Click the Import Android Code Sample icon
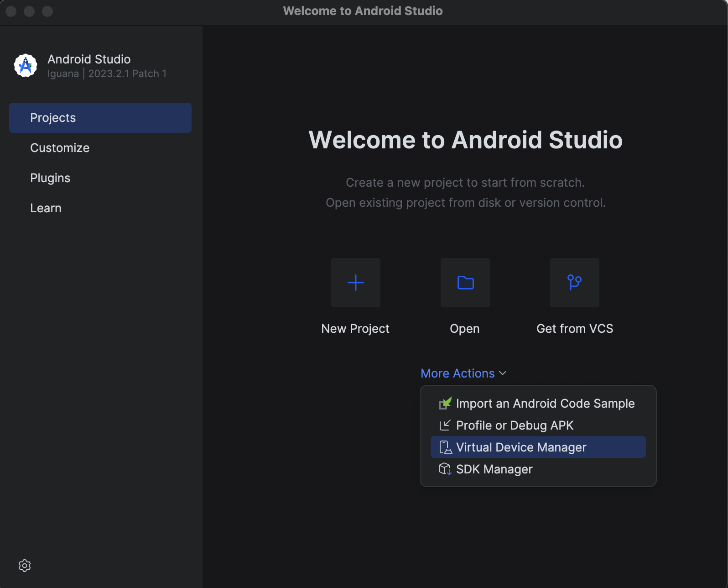The width and height of the screenshot is (728, 588). (x=445, y=404)
